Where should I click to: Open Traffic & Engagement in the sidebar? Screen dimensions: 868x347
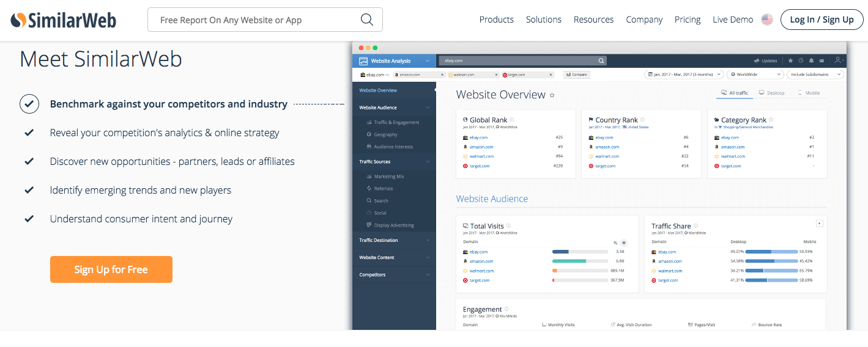(x=393, y=122)
